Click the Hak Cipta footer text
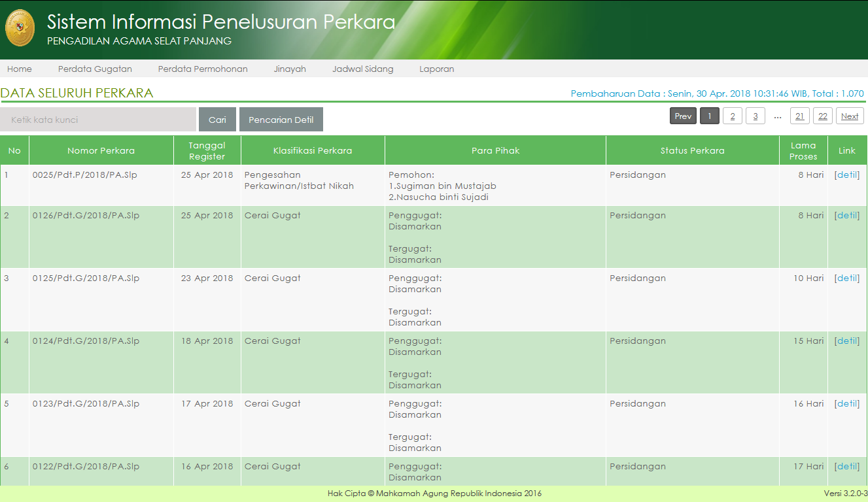This screenshot has width=868, height=502. [x=434, y=494]
